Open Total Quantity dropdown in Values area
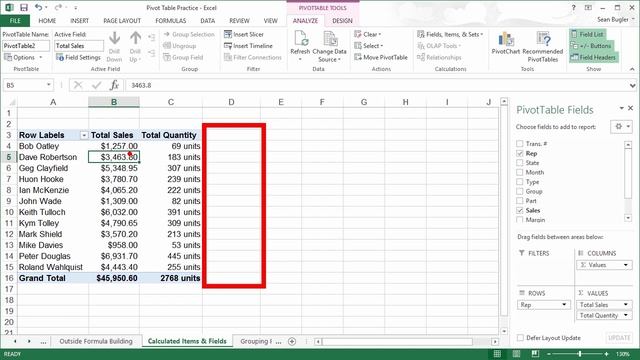The image size is (640, 360). (x=626, y=315)
